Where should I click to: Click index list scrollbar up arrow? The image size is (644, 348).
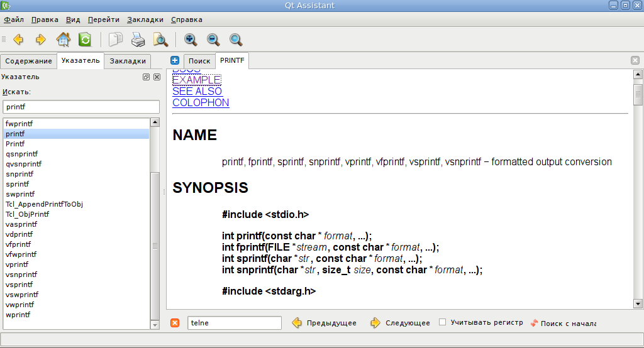(155, 122)
